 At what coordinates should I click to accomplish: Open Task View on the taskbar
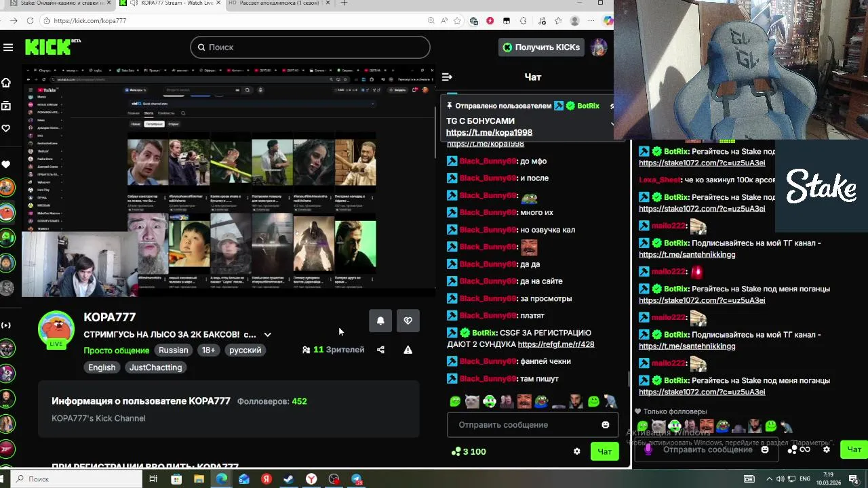(x=153, y=479)
